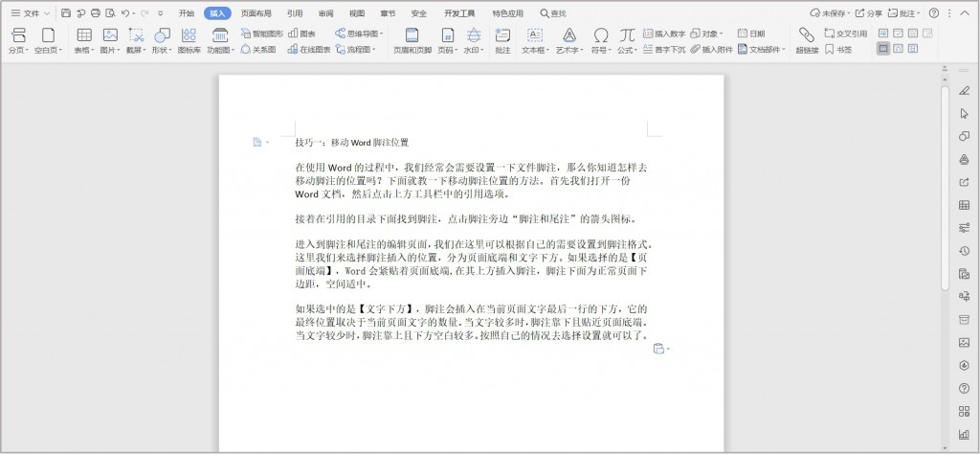Click 插入附件 insert attachment
The width and height of the screenshot is (980, 455).
click(x=712, y=50)
